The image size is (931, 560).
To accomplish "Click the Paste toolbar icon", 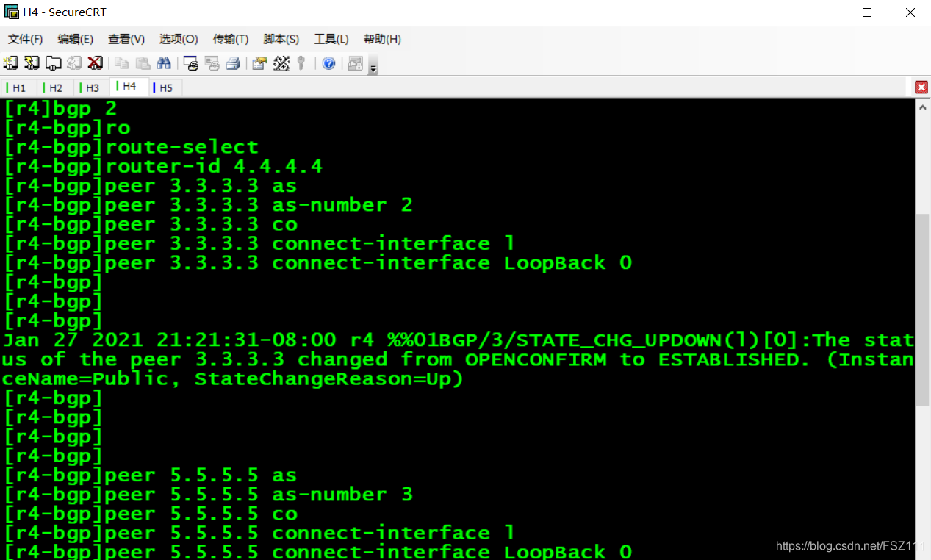I will 143,63.
